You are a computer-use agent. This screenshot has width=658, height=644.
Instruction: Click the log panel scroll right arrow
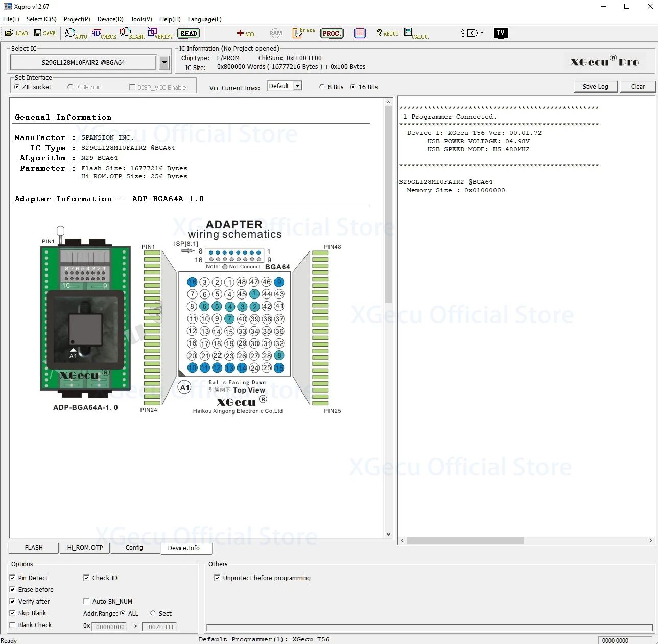coord(650,541)
